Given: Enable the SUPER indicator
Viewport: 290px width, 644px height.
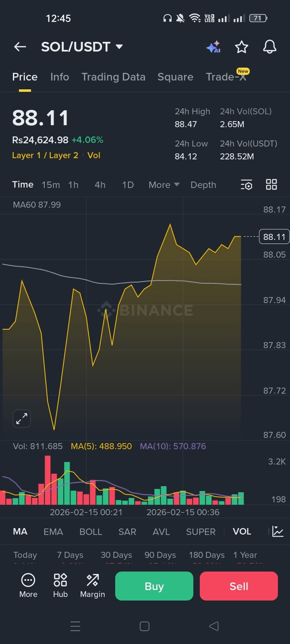Looking at the screenshot, I should coord(201,532).
